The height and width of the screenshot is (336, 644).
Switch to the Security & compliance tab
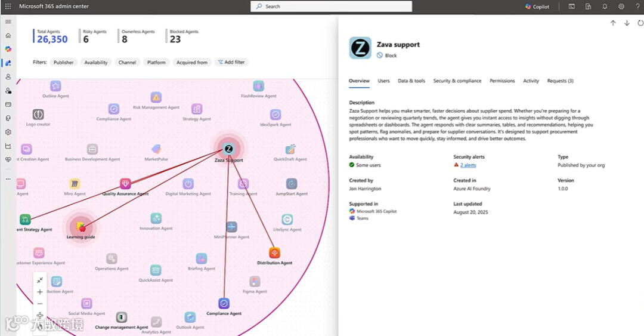pyautogui.click(x=457, y=81)
